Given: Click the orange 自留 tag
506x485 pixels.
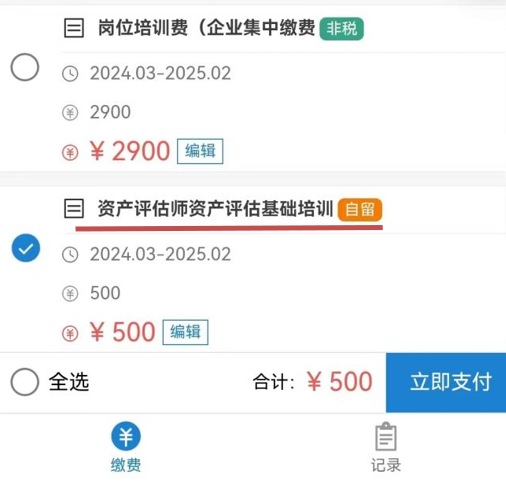Looking at the screenshot, I should click(x=360, y=210).
